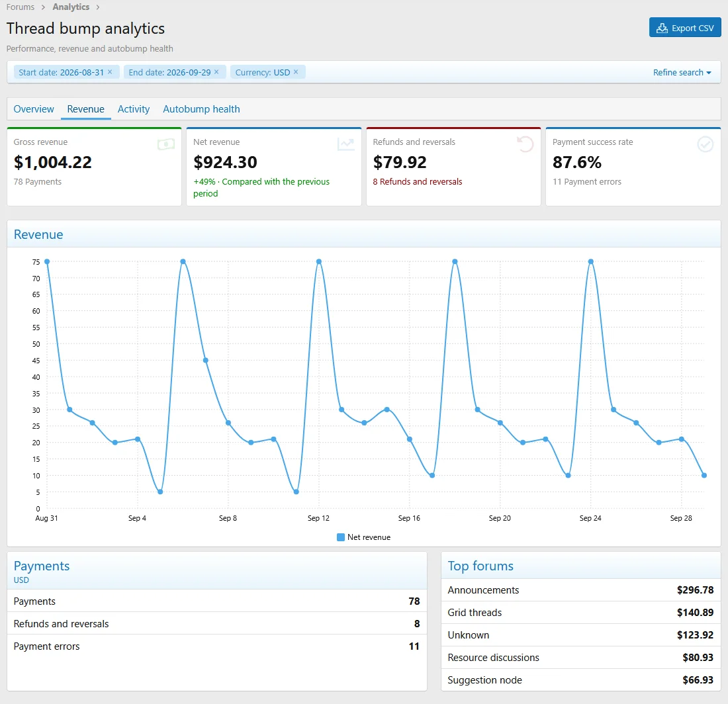Click the Announcements forum row
The height and width of the screenshot is (704, 728).
coord(581,590)
